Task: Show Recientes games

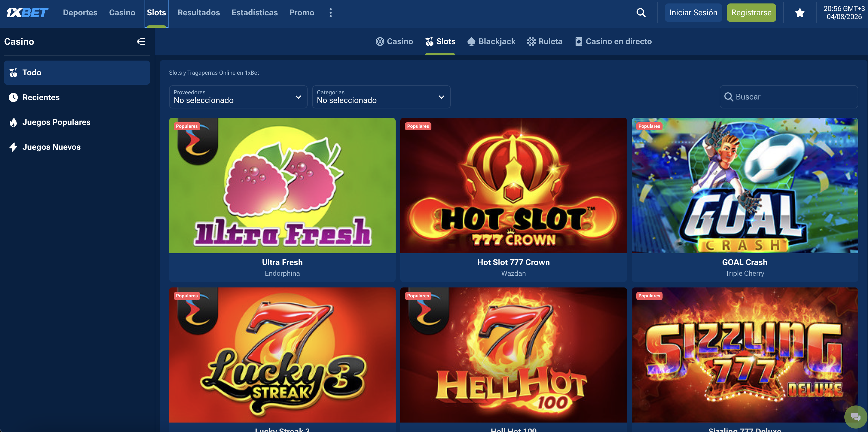Action: (x=77, y=97)
